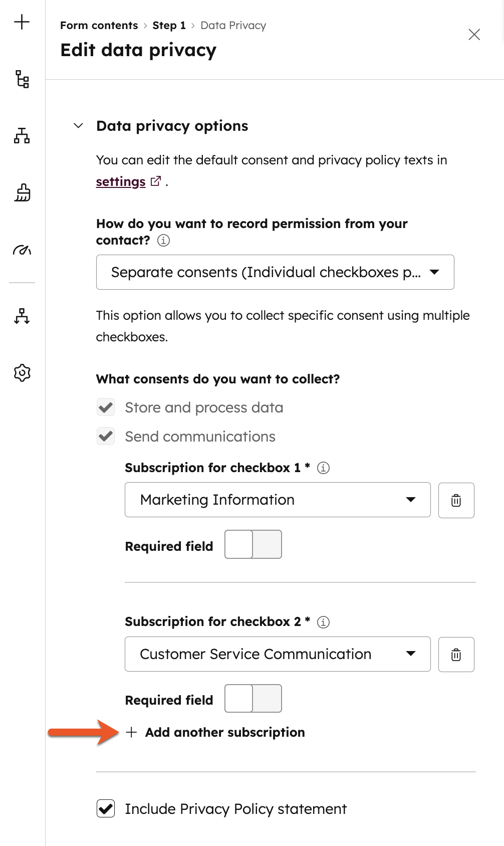Select Step 1 in the breadcrumb
The image size is (504, 846).
click(x=169, y=25)
